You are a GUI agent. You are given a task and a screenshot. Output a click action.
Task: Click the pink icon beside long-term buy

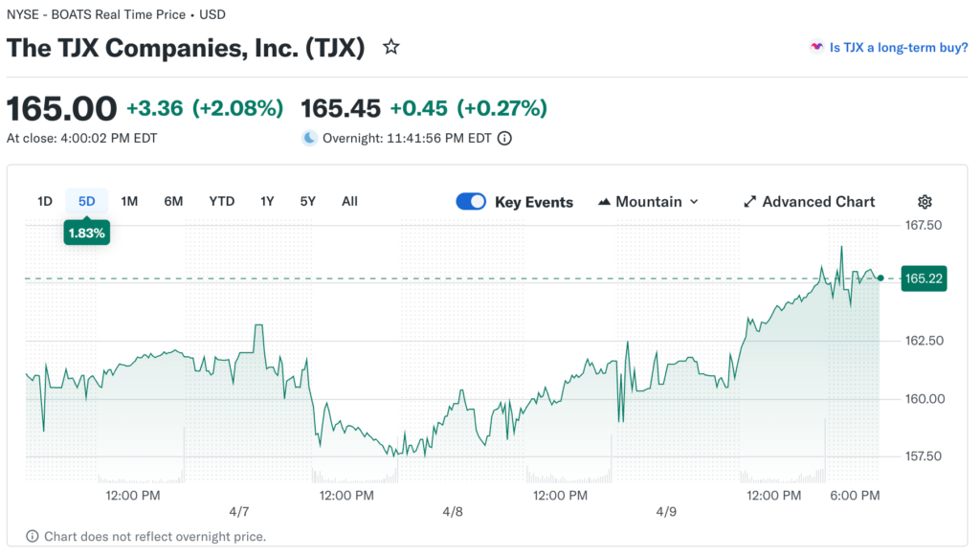(816, 47)
